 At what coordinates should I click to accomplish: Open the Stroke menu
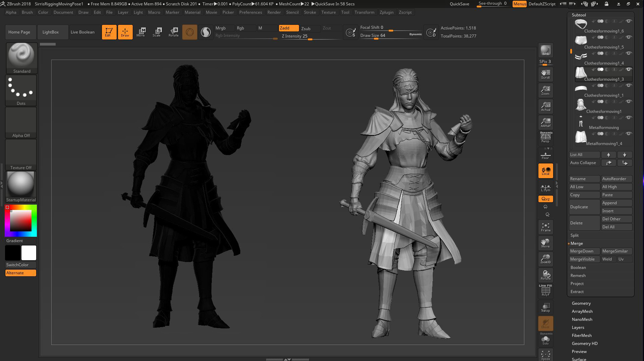[310, 12]
